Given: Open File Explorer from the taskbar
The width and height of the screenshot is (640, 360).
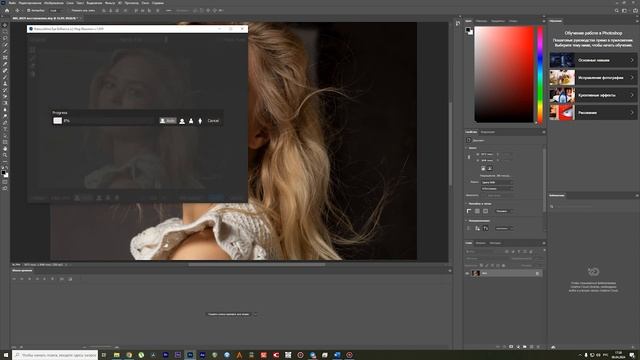Looking at the screenshot, I should (116, 355).
